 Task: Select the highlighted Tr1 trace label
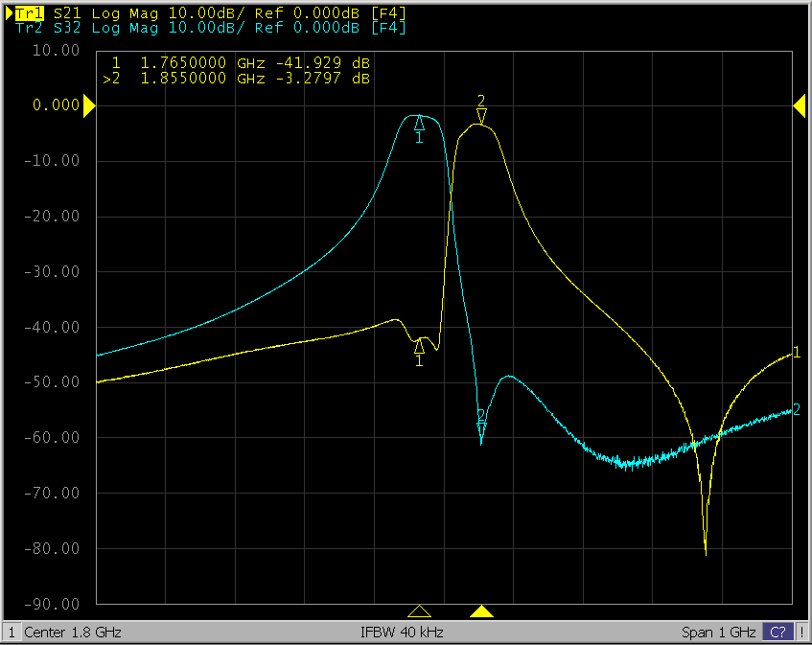30,12
